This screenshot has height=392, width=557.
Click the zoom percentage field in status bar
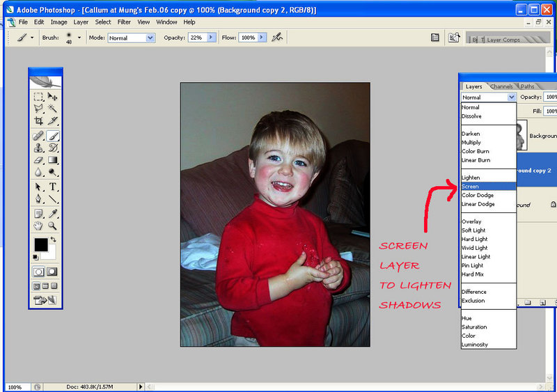pos(18,387)
